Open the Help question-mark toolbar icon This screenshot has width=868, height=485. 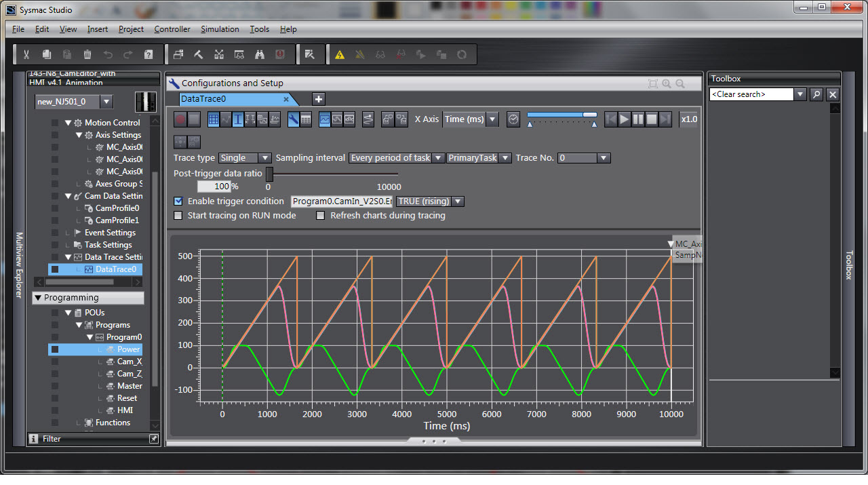(x=149, y=55)
